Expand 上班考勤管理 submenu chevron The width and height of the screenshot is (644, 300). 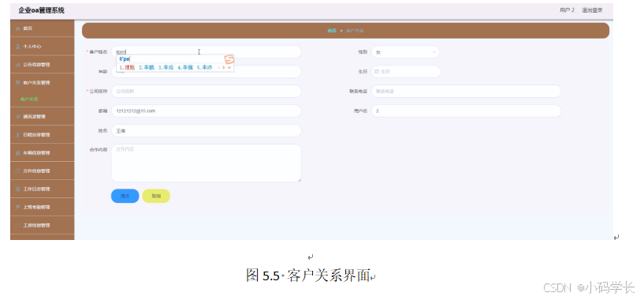(x=66, y=207)
